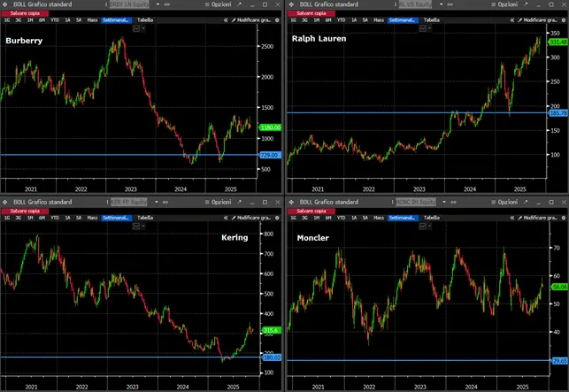Open Settimanale frequency dropdown in Ralph Lauren window
Image resolution: width=569 pixels, height=392 pixels.
point(403,20)
